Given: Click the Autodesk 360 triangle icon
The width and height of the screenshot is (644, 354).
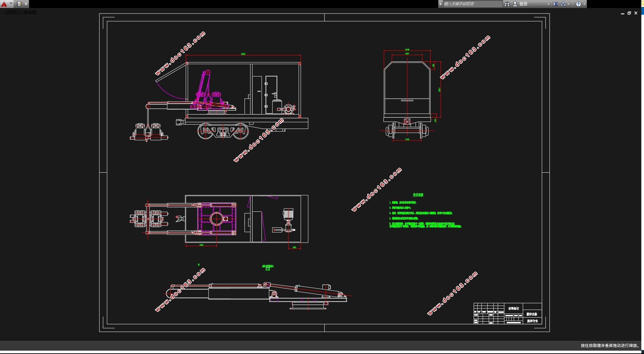Looking at the screenshot, I should tap(563, 4).
